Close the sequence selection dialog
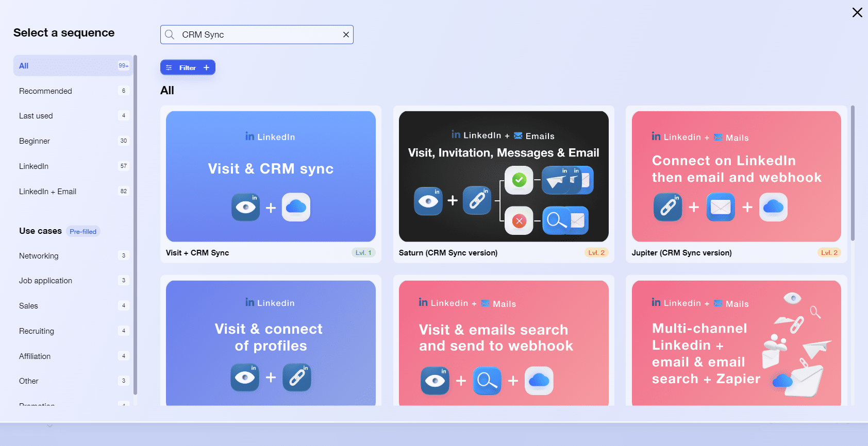The width and height of the screenshot is (868, 446). pyautogui.click(x=857, y=12)
